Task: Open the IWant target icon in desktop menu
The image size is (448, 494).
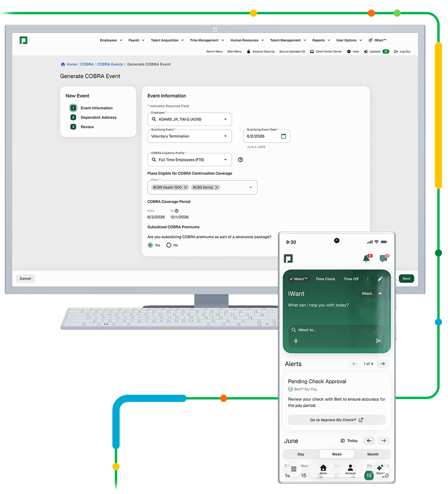Action: click(370, 40)
